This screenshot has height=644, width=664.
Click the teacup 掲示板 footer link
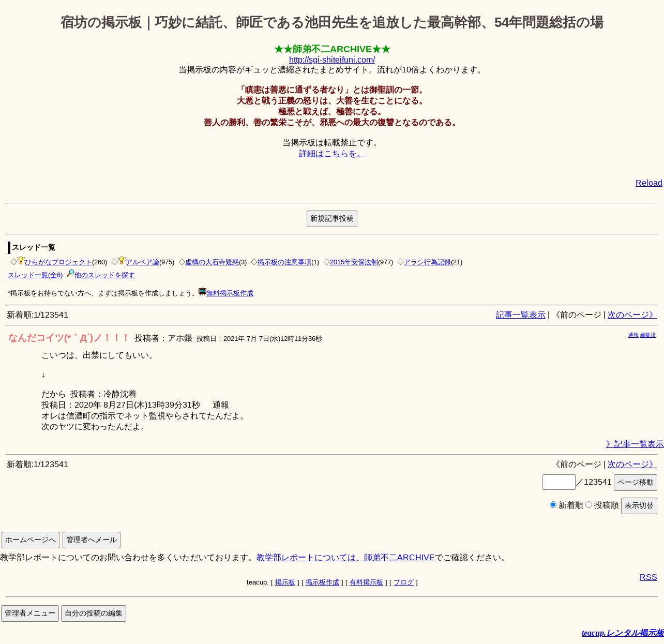(x=285, y=582)
